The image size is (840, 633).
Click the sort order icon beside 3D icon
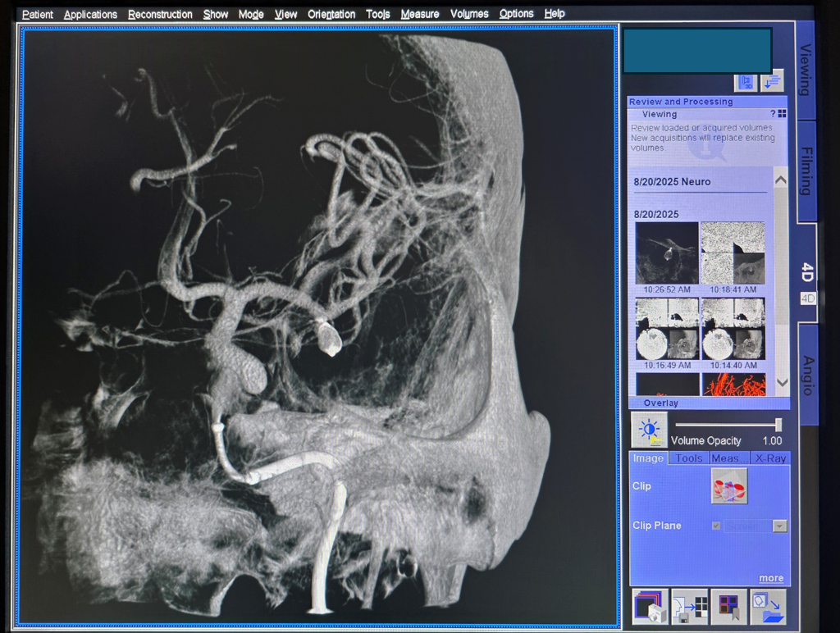(772, 82)
